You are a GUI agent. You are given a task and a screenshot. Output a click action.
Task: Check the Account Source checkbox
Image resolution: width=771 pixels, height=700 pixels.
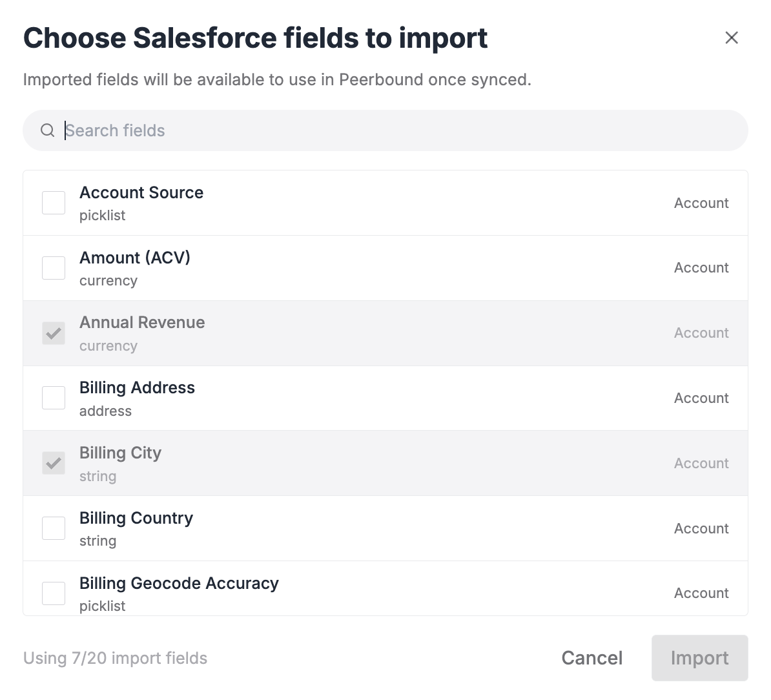point(54,203)
